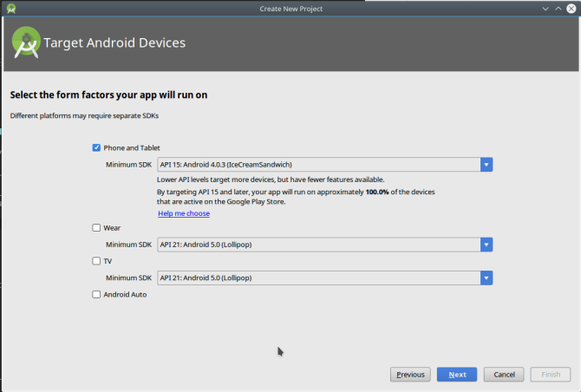Go back with the Previous button
This screenshot has width=581, height=392.
(x=410, y=375)
